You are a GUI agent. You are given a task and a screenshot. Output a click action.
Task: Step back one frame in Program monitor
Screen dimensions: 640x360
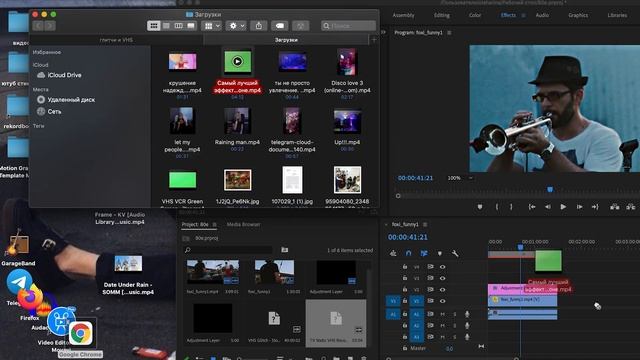(548, 207)
